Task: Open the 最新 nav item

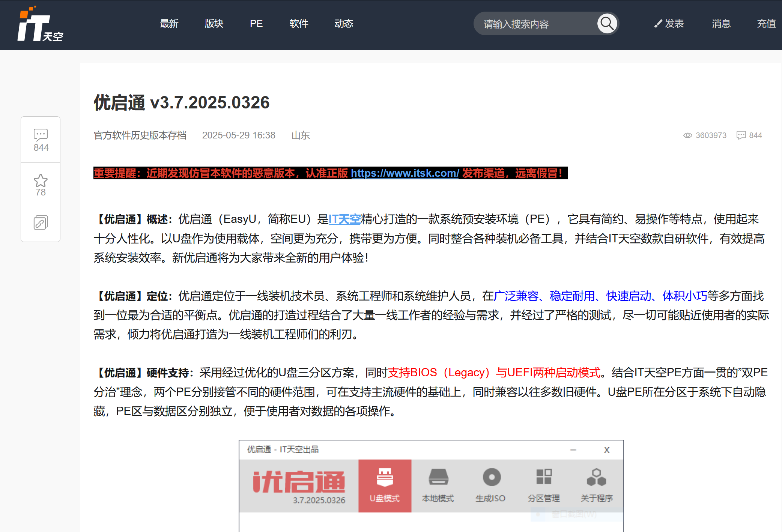Action: tap(169, 24)
